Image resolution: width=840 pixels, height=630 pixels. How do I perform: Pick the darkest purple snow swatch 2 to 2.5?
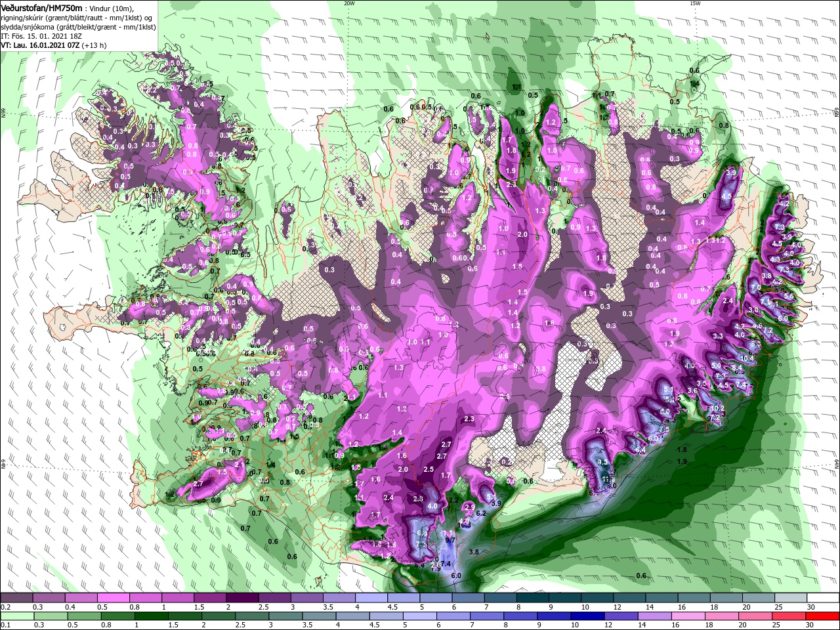coord(241,598)
